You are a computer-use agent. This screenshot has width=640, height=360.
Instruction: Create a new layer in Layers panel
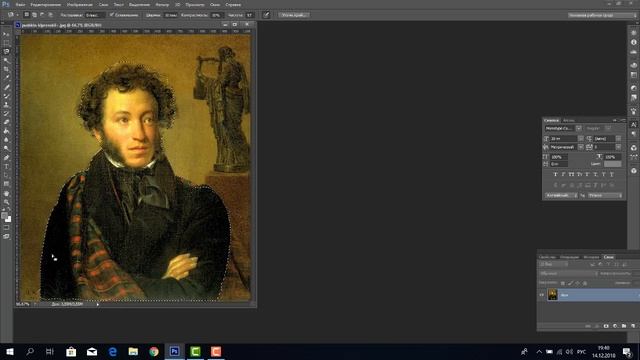633,326
